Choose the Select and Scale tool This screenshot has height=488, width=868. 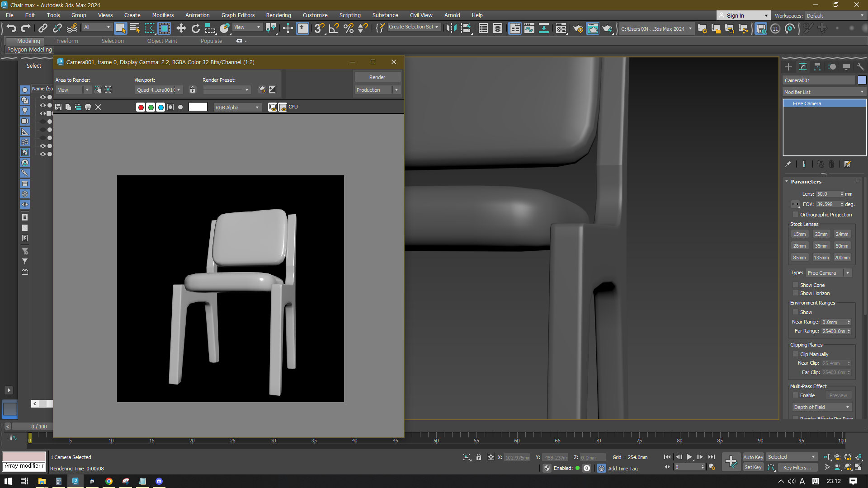[x=210, y=28]
